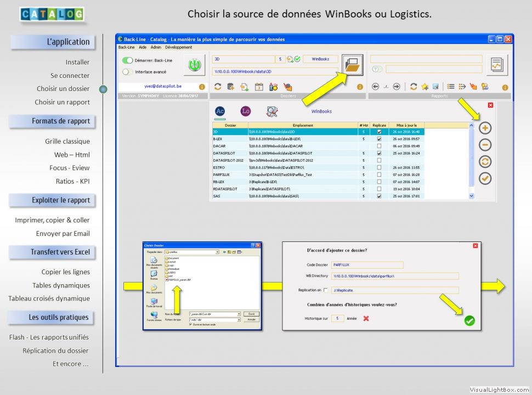532x395 pixels.
Task: Cancel with the red X next to Année
Action: pyautogui.click(x=366, y=318)
